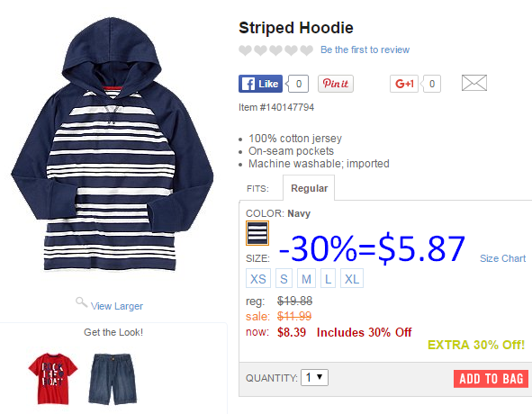Click the magnifying glass next to View Larger

point(81,302)
